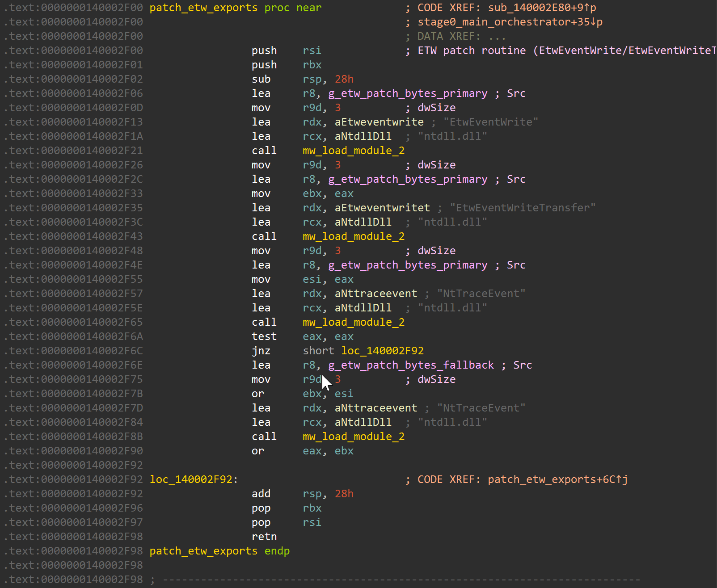Image resolution: width=717 pixels, height=588 pixels.
Task: Click the g_etw_patch_bytes_fallback operand
Action: click(411, 365)
